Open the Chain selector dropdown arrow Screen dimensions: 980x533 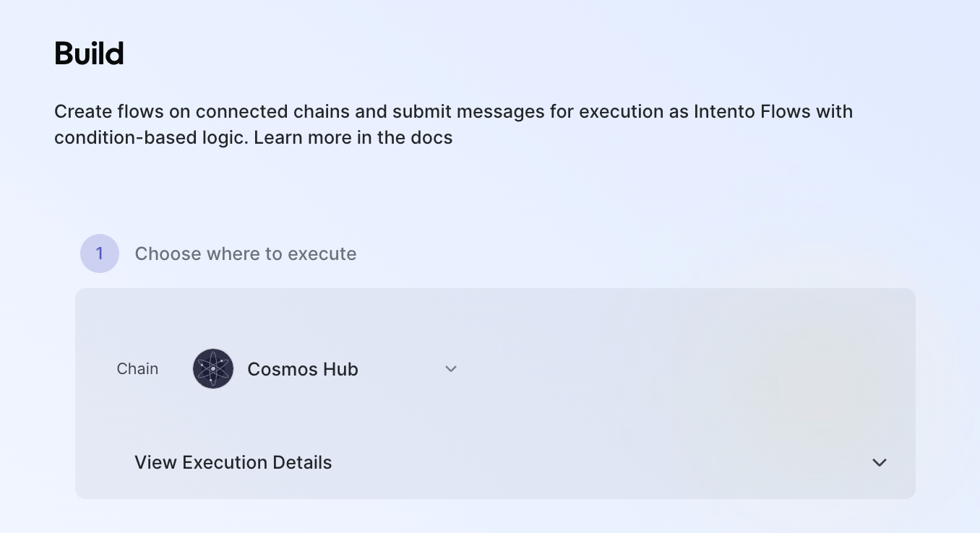pos(451,369)
